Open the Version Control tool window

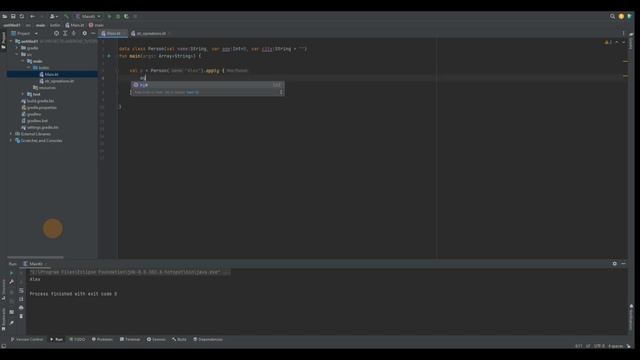coord(27,339)
